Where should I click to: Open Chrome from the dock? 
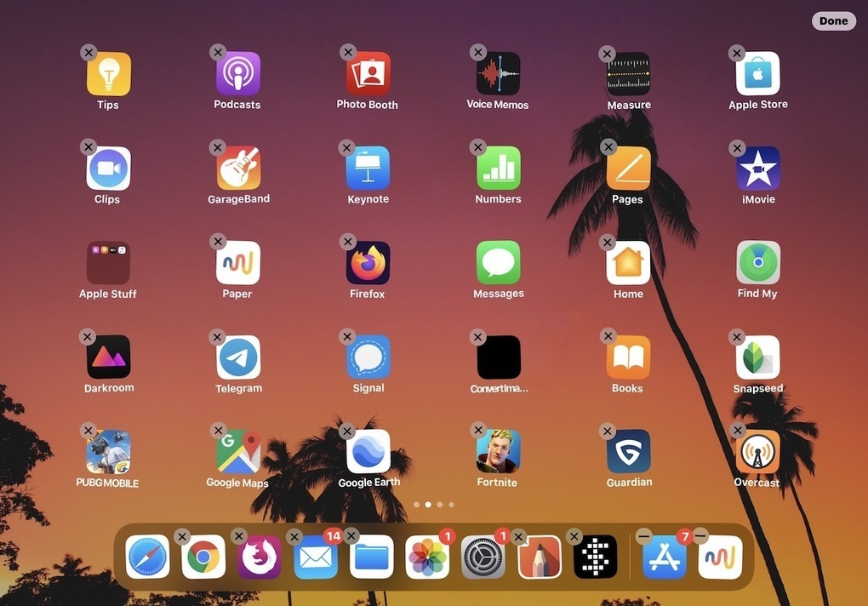click(x=203, y=557)
